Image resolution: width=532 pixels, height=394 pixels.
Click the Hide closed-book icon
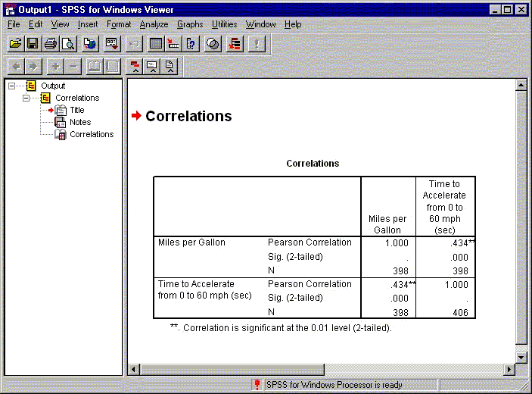[x=112, y=66]
